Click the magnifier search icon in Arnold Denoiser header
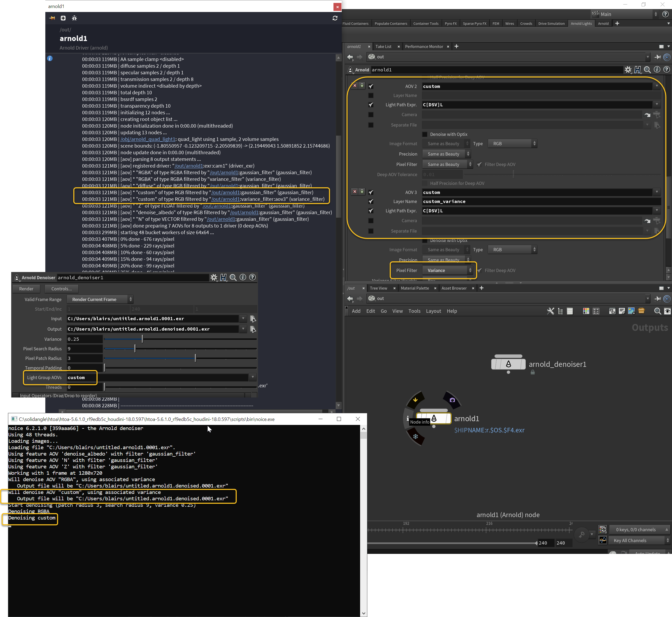 233,277
